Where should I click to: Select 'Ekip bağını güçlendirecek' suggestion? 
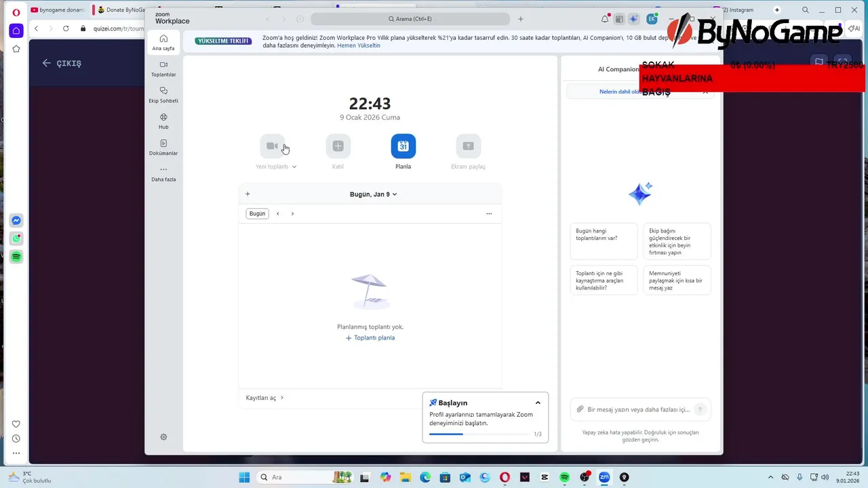(x=677, y=241)
